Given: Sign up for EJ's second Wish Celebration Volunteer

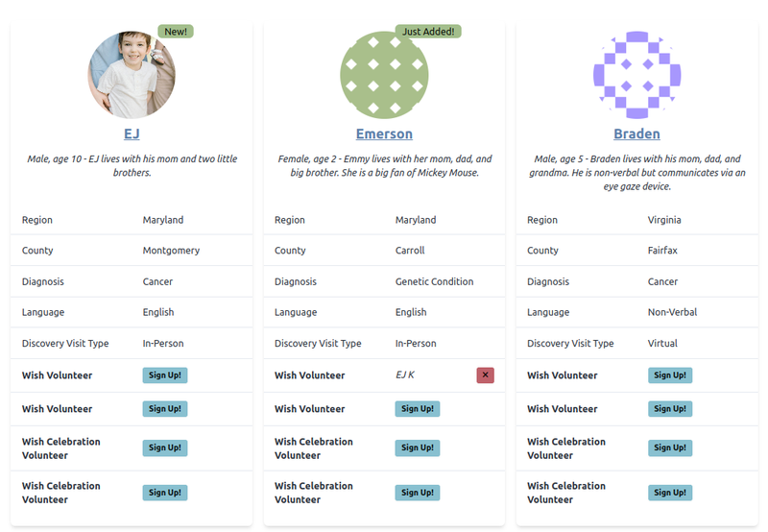Looking at the screenshot, I should (165, 493).
